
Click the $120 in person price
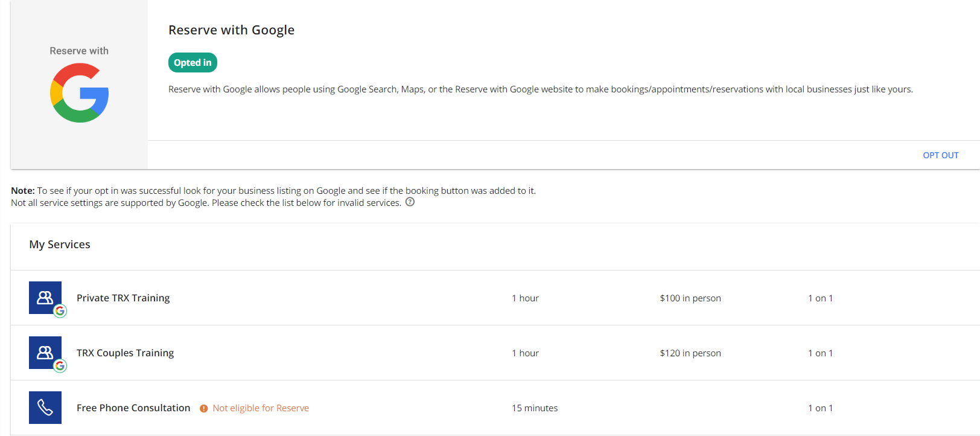click(690, 353)
